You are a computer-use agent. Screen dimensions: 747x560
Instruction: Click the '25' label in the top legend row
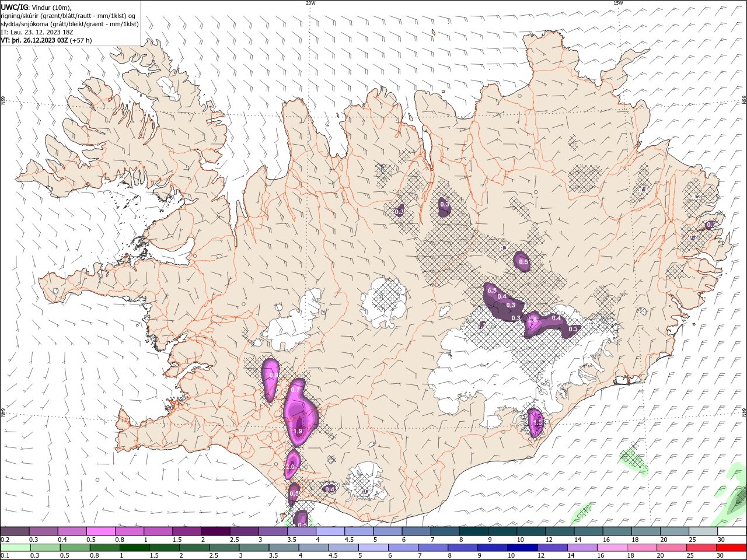tap(693, 540)
